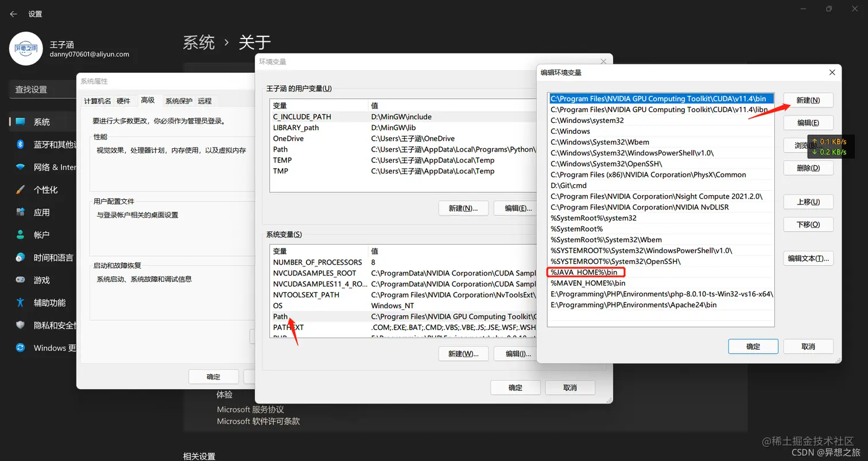Switch to 计算机名 tab in 系统属性
This screenshot has width=868, height=461.
pos(98,101)
